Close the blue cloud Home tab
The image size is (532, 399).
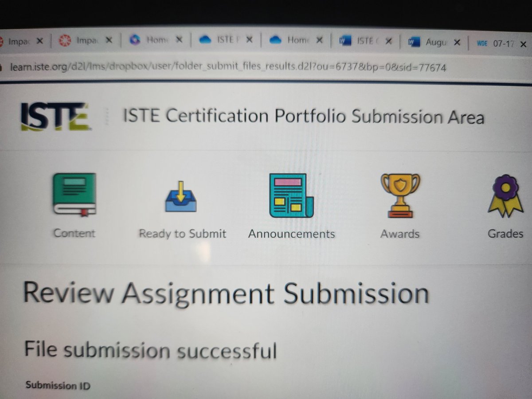point(319,40)
